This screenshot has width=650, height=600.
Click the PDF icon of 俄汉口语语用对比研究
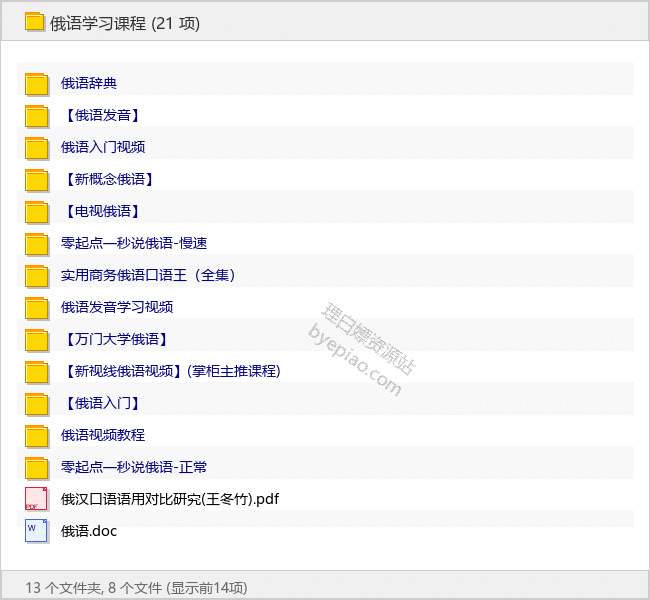[x=36, y=499]
